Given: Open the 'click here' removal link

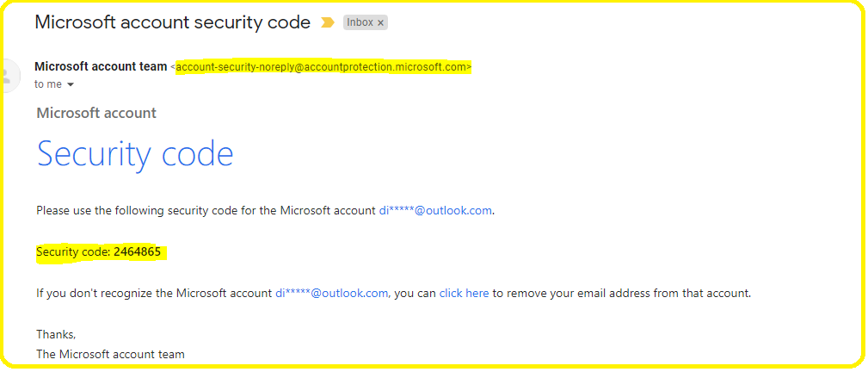Looking at the screenshot, I should click(464, 294).
